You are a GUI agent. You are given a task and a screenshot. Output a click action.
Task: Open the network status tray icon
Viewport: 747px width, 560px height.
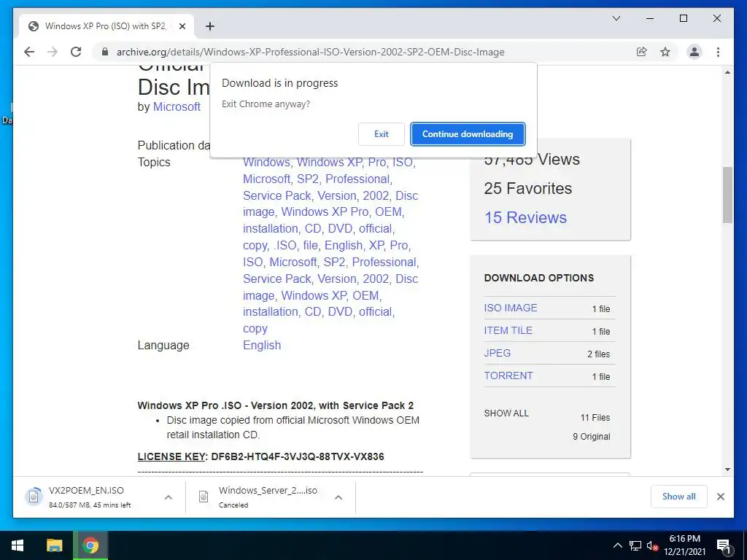coord(635,545)
